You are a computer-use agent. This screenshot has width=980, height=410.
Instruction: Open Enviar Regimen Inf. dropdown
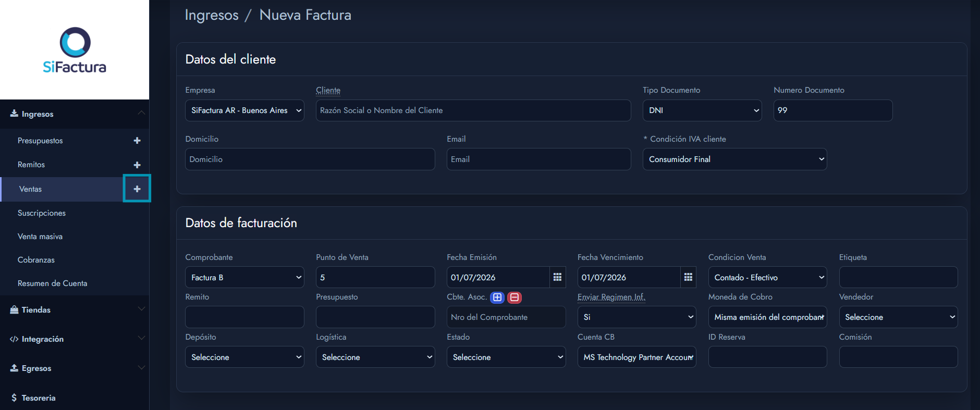click(x=636, y=317)
